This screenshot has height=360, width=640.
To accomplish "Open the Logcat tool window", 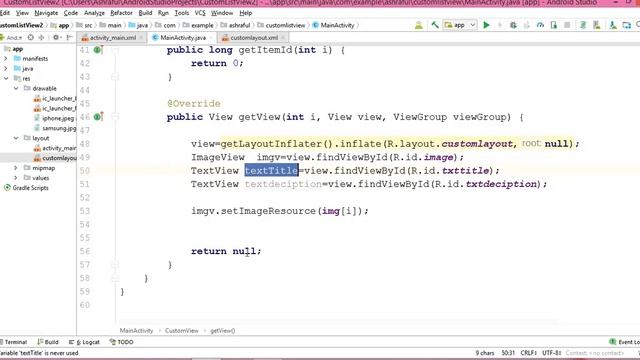I will tap(84, 342).
